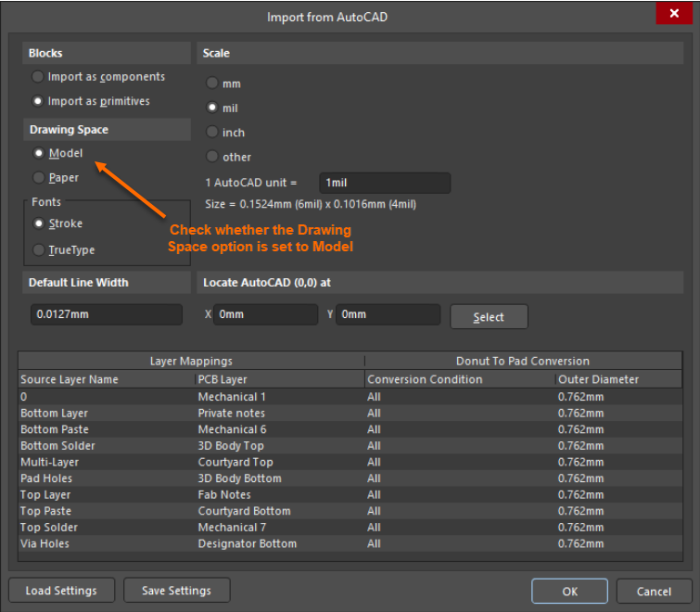The height and width of the screenshot is (612, 700).
Task: Click Mechanical 7 PCB layer cell
Action: 280,528
